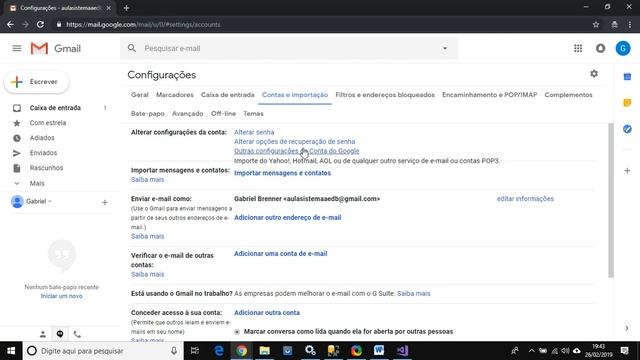This screenshot has width=640, height=360.
Task: Bookmark the page with the star icon
Action: click(596, 24)
